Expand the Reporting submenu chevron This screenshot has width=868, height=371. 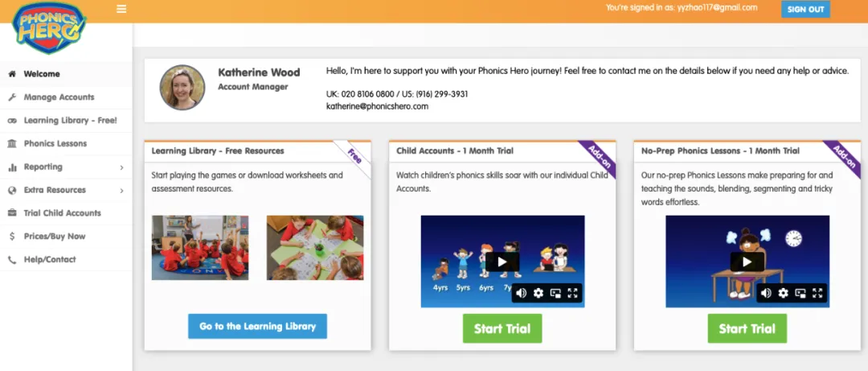tap(122, 167)
